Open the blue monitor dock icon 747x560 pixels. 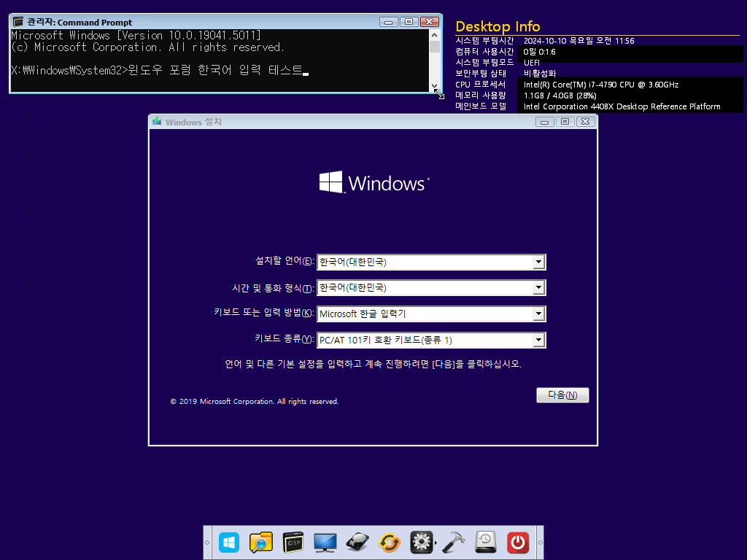click(x=325, y=542)
